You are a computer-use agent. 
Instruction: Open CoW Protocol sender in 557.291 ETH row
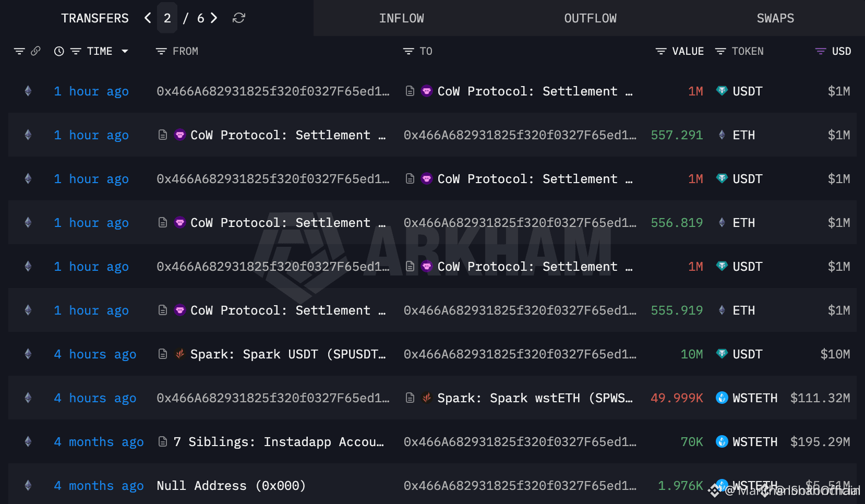click(288, 135)
